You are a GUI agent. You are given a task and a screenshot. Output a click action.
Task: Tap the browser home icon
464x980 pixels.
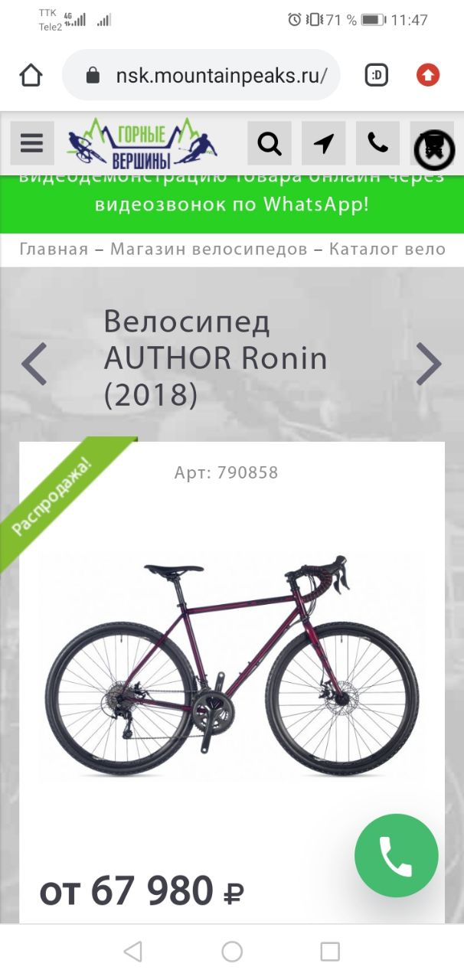pos(31,75)
